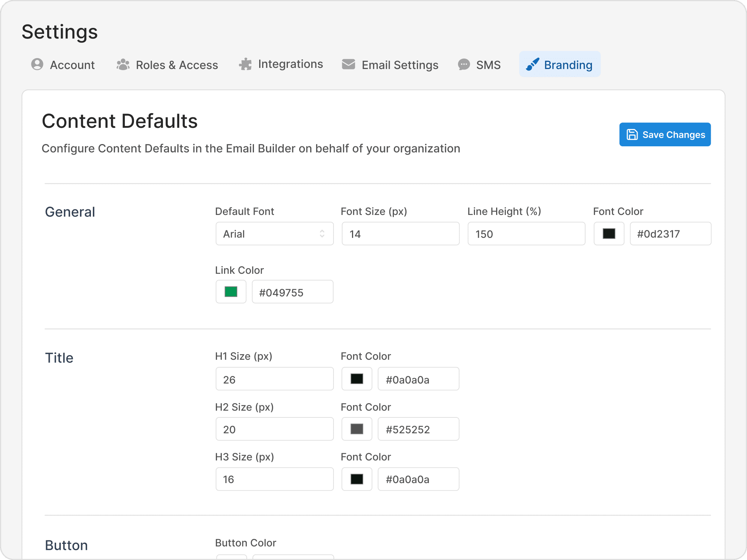Click the Branding paintbrush icon
The width and height of the screenshot is (747, 560).
coord(532,64)
